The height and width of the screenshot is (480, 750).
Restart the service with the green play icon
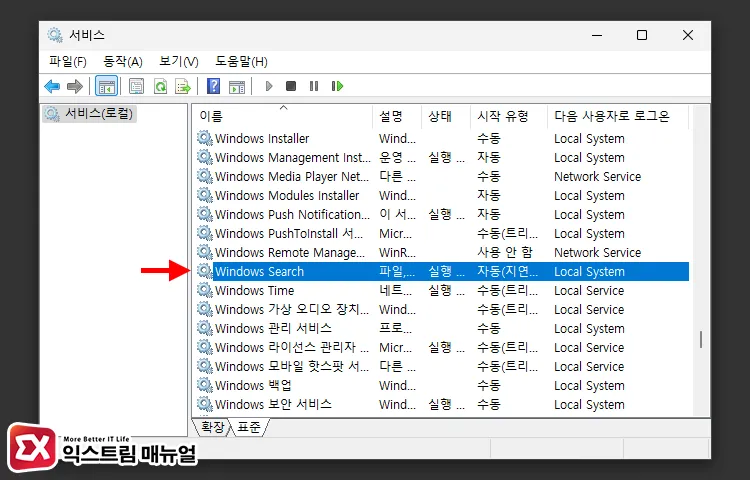(337, 86)
